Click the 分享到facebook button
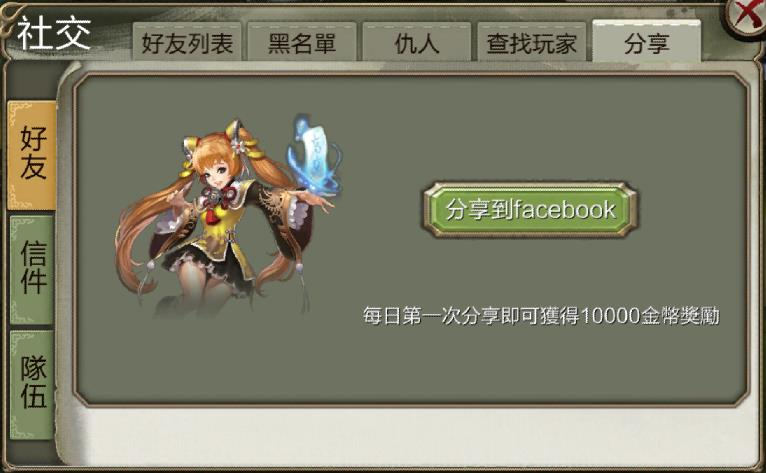Image resolution: width=766 pixels, height=473 pixels. coord(530,210)
